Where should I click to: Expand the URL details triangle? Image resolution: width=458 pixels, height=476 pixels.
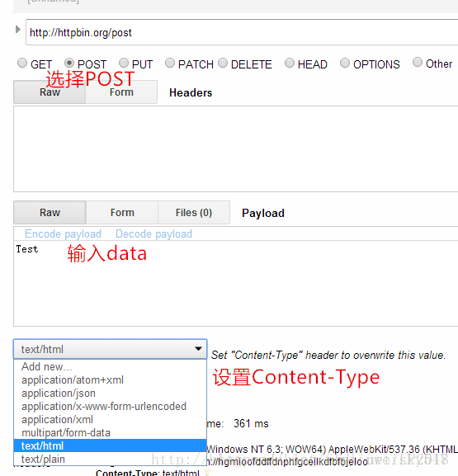[18, 30]
